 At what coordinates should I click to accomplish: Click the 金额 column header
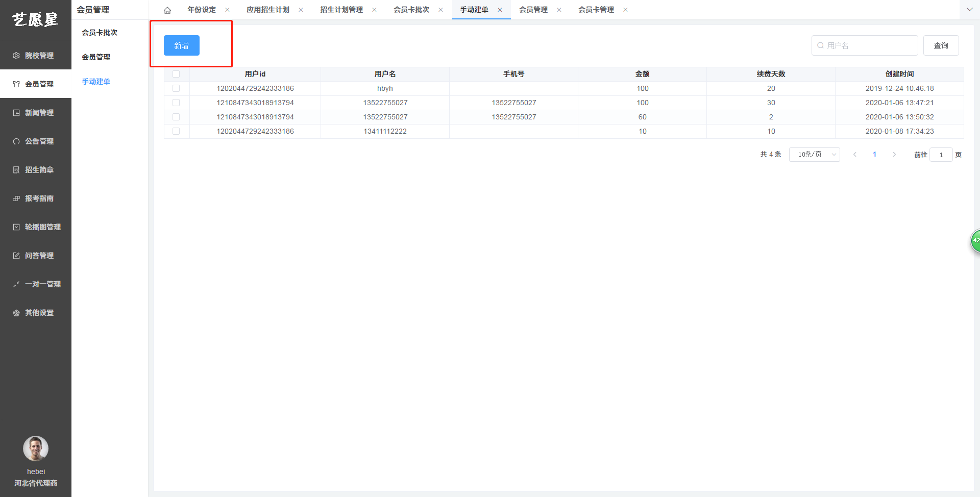click(x=642, y=74)
